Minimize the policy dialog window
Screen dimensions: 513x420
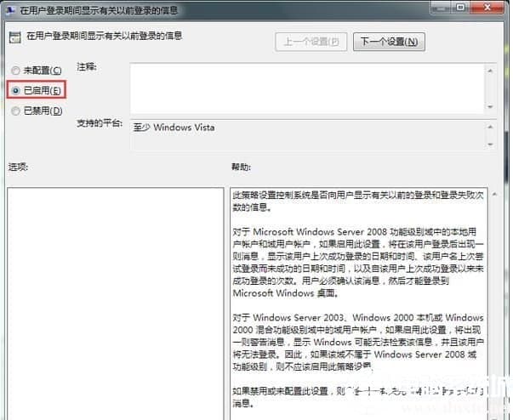click(442, 7)
